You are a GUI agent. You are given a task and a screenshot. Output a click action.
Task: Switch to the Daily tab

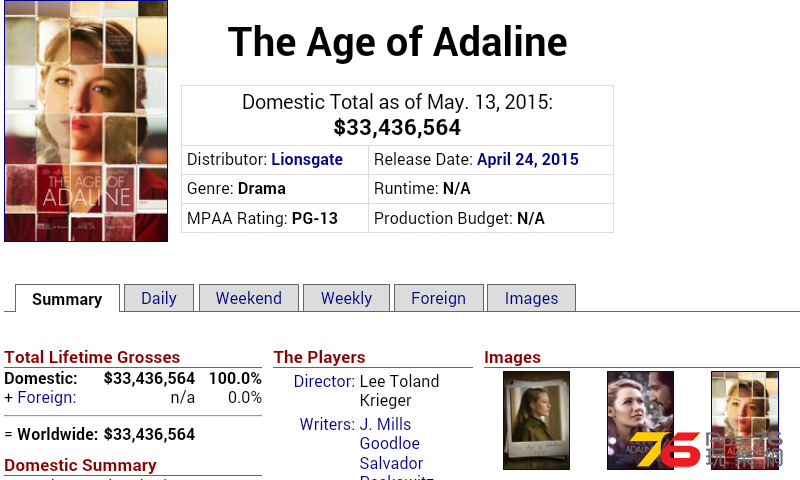click(x=159, y=298)
